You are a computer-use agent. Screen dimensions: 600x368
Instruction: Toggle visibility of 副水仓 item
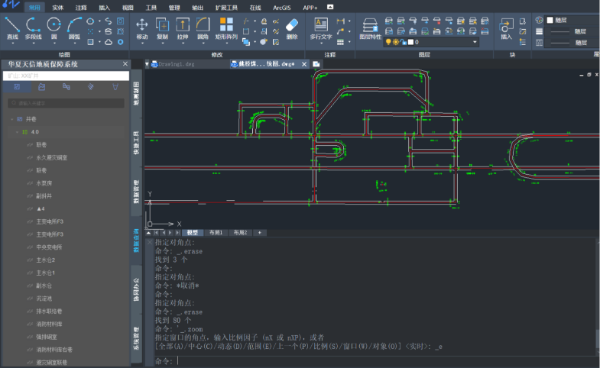pyautogui.click(x=30, y=285)
